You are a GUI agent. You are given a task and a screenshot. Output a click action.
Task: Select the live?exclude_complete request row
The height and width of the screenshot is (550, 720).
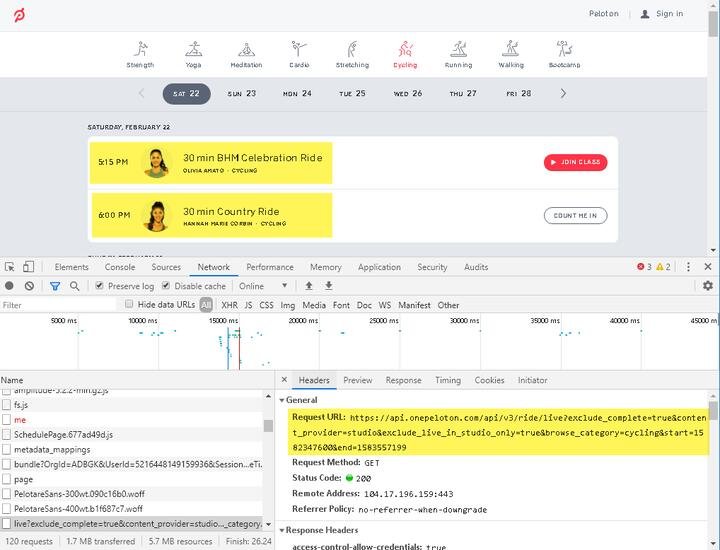click(x=132, y=523)
